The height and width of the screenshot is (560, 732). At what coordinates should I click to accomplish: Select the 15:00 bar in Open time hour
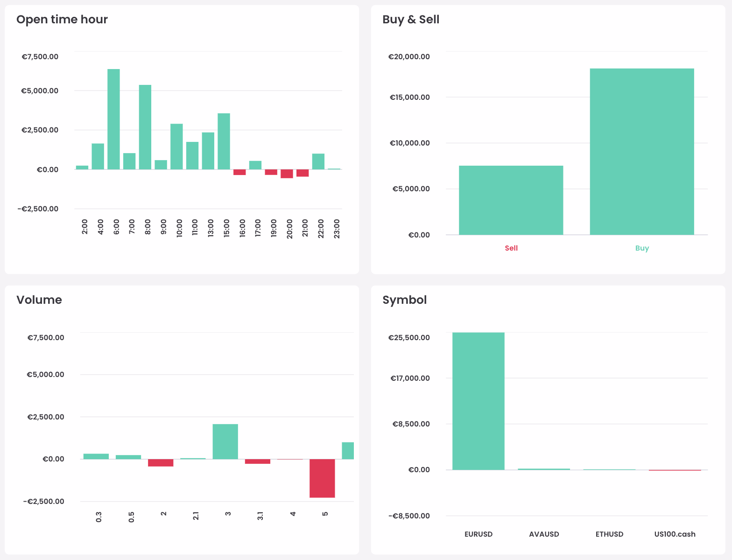click(224, 141)
